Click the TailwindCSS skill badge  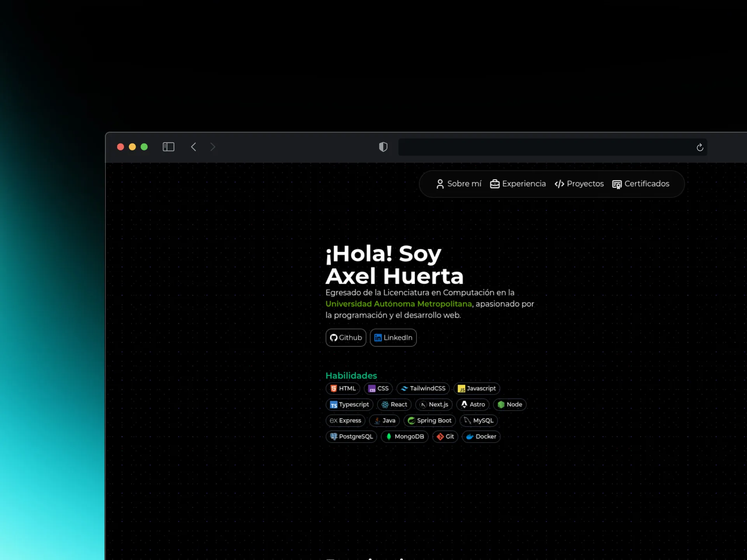(423, 388)
